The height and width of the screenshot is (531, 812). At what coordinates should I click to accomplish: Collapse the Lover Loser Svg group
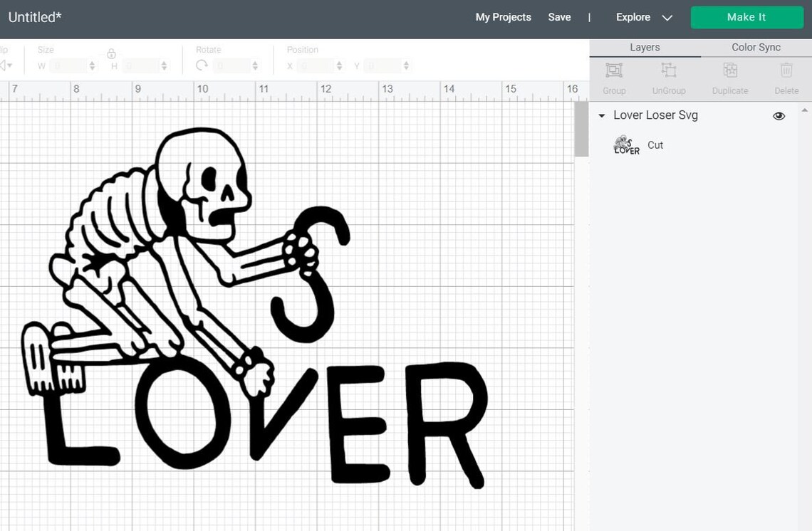pos(601,115)
